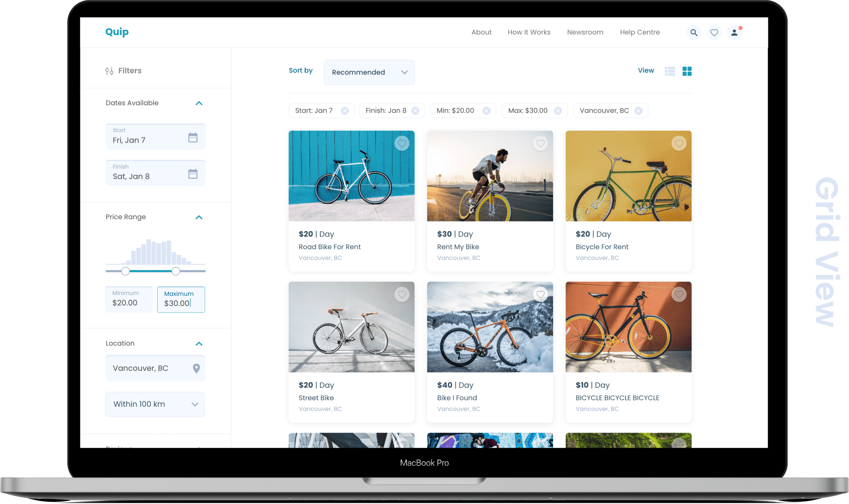Open the Recommended sort dropdown
This screenshot has width=849, height=504.
click(369, 72)
